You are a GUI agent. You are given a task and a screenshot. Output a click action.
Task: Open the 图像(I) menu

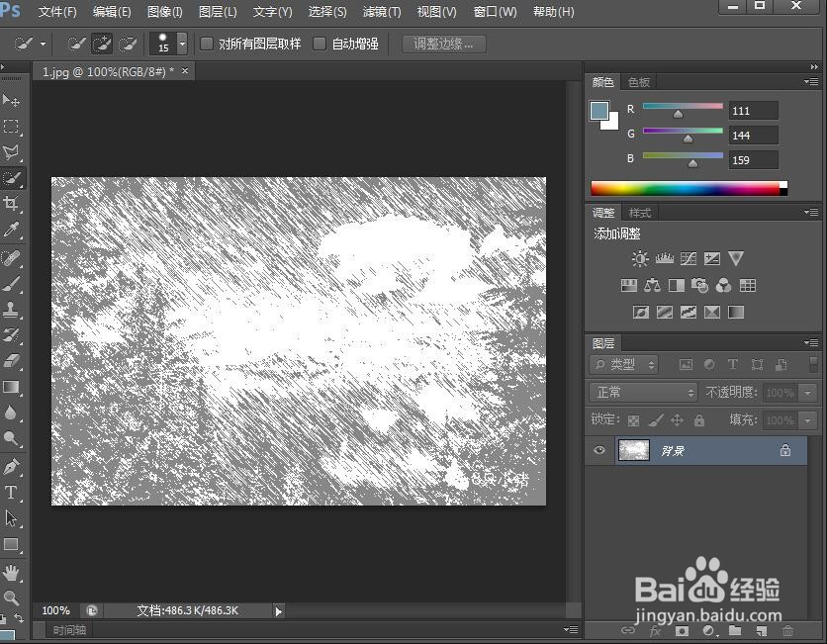(164, 12)
